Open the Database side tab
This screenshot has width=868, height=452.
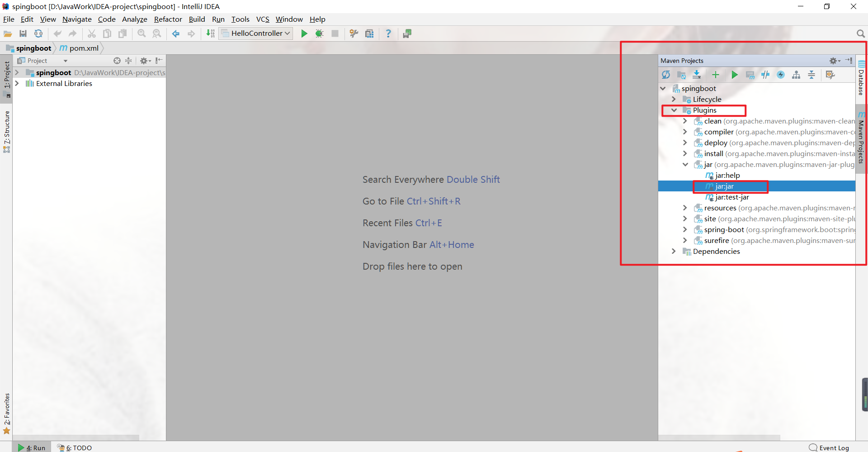861,77
